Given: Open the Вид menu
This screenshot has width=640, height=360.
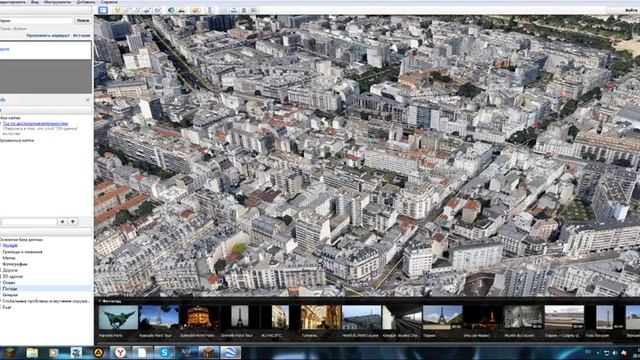Looking at the screenshot, I should [35, 2].
